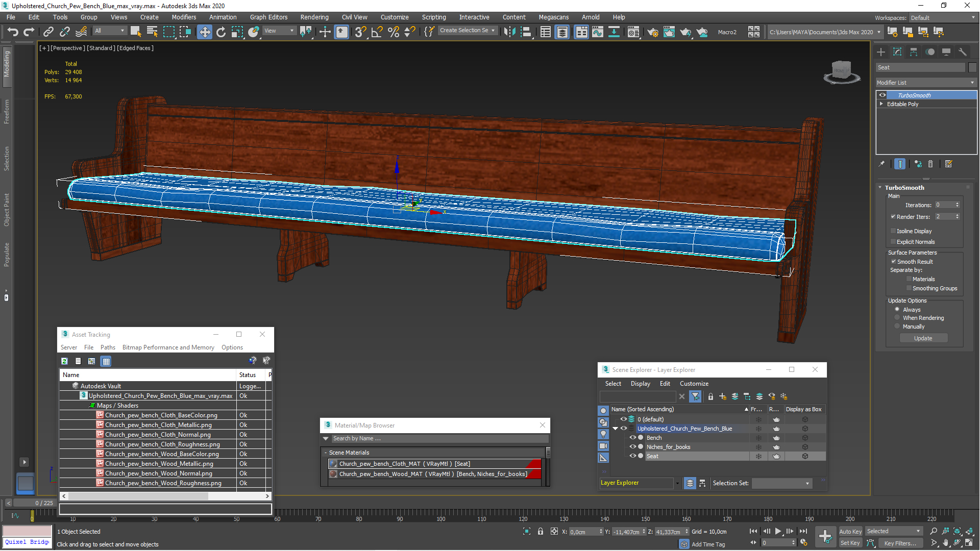
Task: Refresh the Asset Tracking list
Action: click(64, 361)
